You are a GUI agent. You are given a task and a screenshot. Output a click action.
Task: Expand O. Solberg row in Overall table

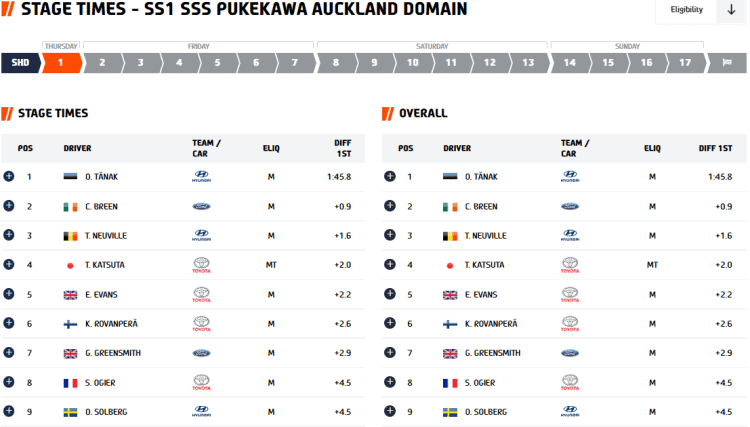coord(388,411)
